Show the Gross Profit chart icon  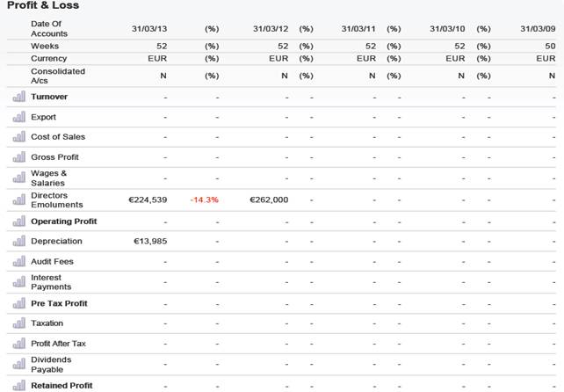18,157
